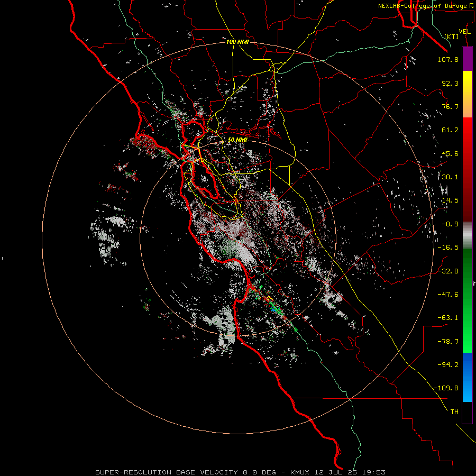Click the 76.7 velocity scale value

coord(450,106)
